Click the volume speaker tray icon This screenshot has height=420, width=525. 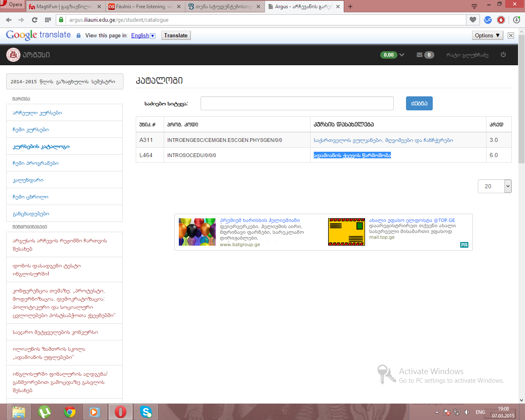point(467,412)
